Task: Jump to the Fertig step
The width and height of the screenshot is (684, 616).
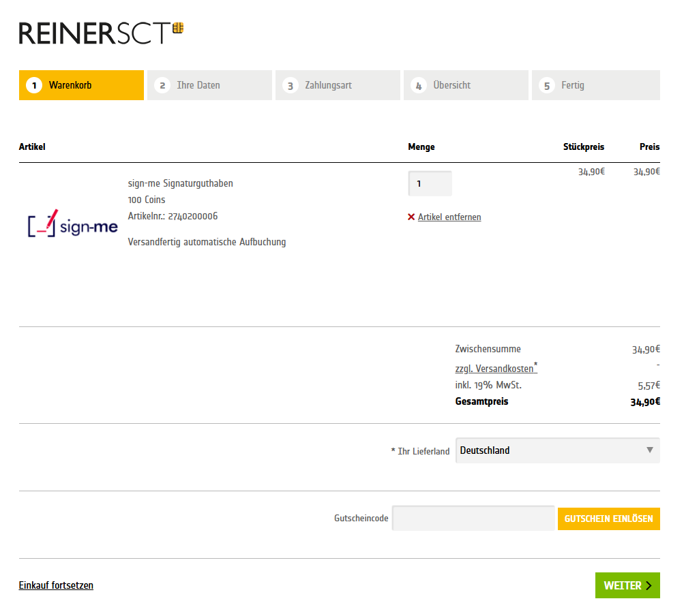Action: [x=595, y=85]
